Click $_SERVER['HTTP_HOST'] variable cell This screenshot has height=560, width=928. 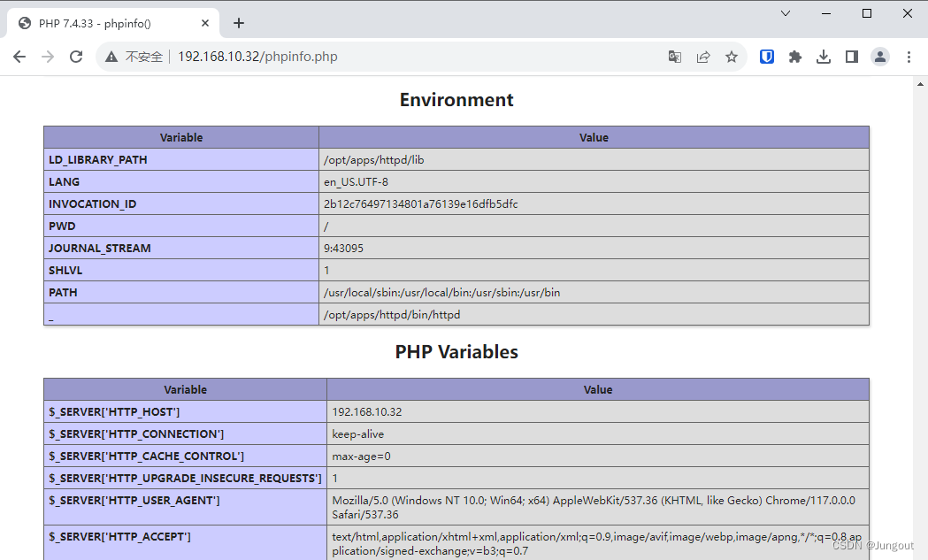tap(185, 412)
